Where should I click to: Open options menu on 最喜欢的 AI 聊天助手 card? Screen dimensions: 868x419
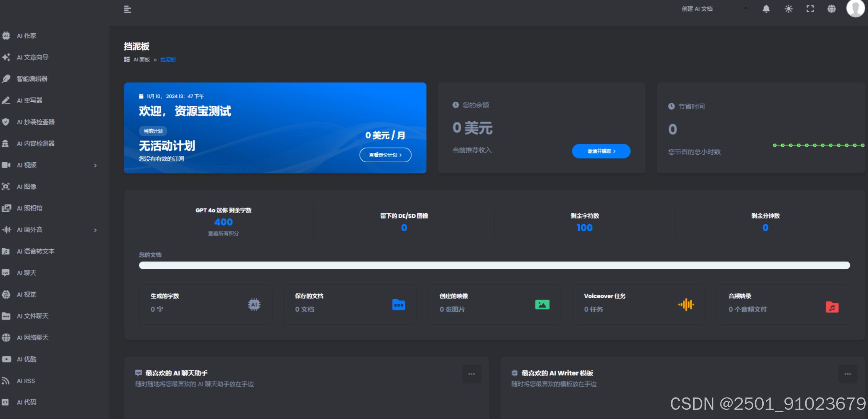point(471,374)
